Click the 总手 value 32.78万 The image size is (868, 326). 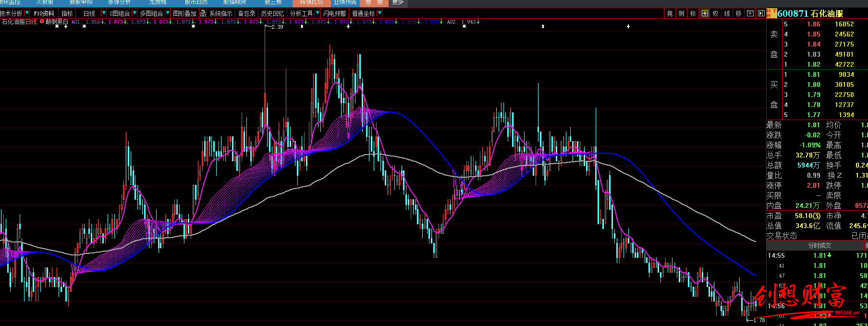click(807, 155)
